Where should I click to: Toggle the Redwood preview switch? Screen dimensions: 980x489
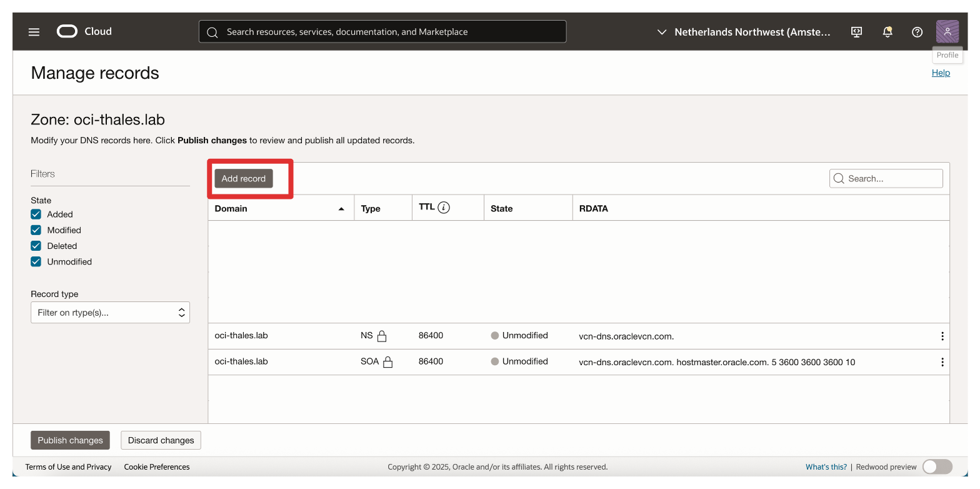point(937,466)
